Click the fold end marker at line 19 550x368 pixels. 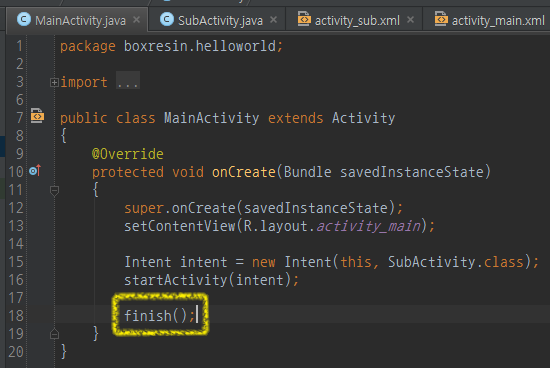pyautogui.click(x=54, y=334)
